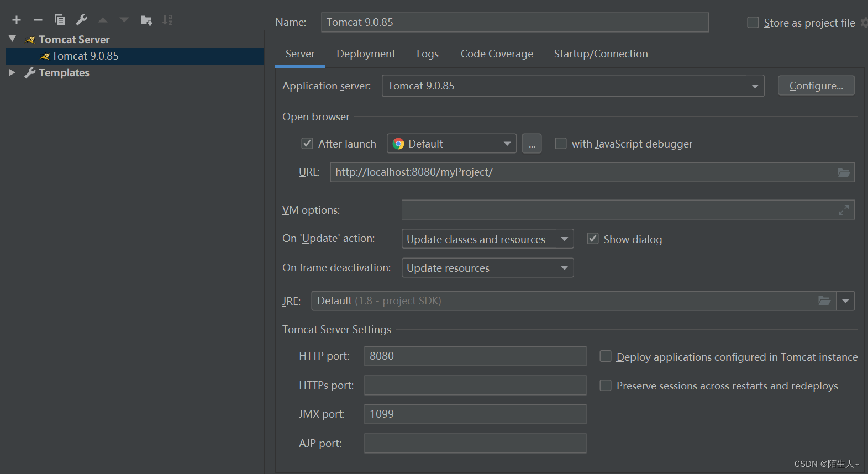Focus the Name input field
The width and height of the screenshot is (868, 474).
pyautogui.click(x=515, y=23)
